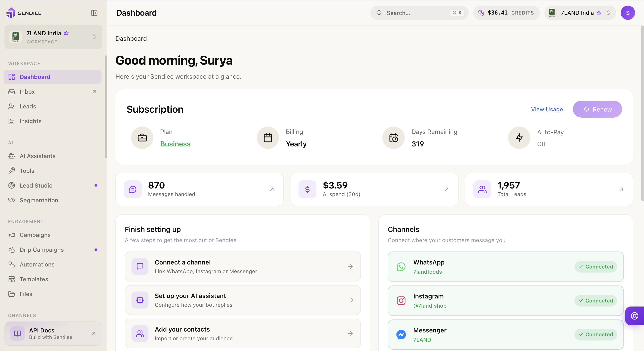Viewport: 644px width, 351px height.
Task: Click the Messenger channel icon
Action: (401, 335)
